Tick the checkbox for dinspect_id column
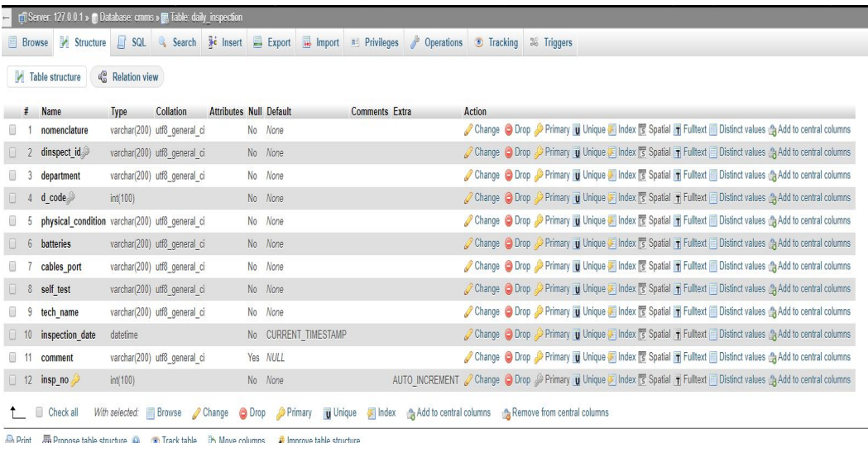868x458 pixels. pyautogui.click(x=12, y=153)
